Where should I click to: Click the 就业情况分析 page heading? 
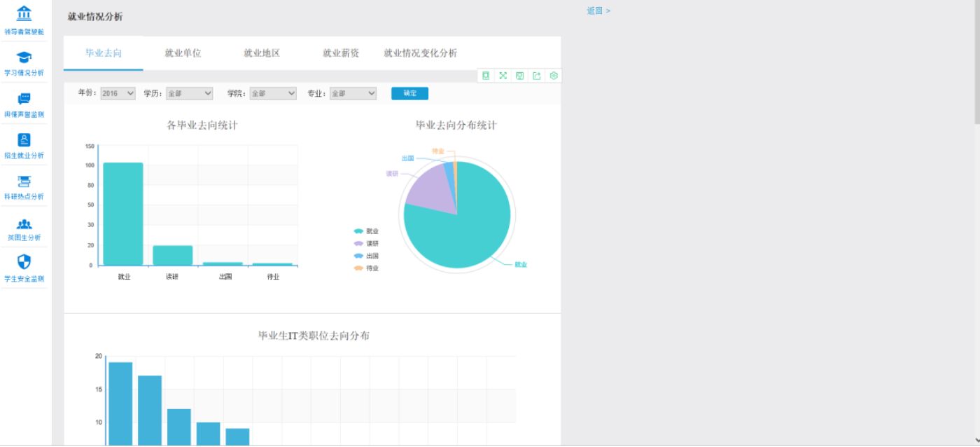(95, 17)
